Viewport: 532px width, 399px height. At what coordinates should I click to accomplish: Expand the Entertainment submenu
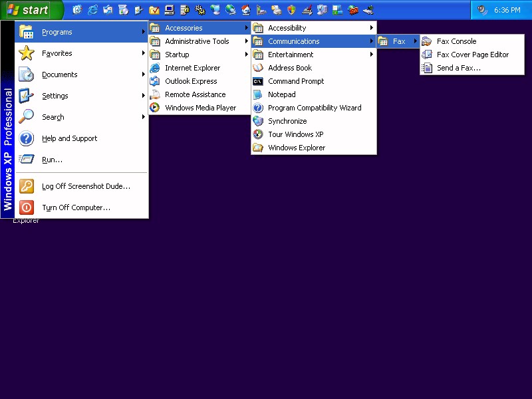[x=291, y=55]
